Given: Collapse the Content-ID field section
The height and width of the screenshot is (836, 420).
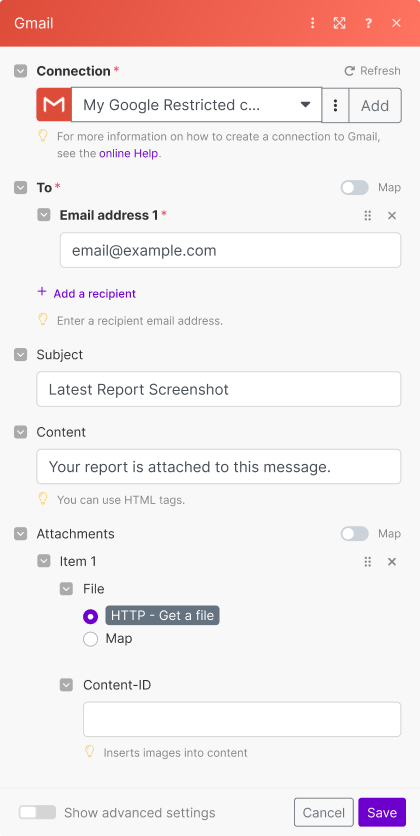Looking at the screenshot, I should tap(66, 685).
